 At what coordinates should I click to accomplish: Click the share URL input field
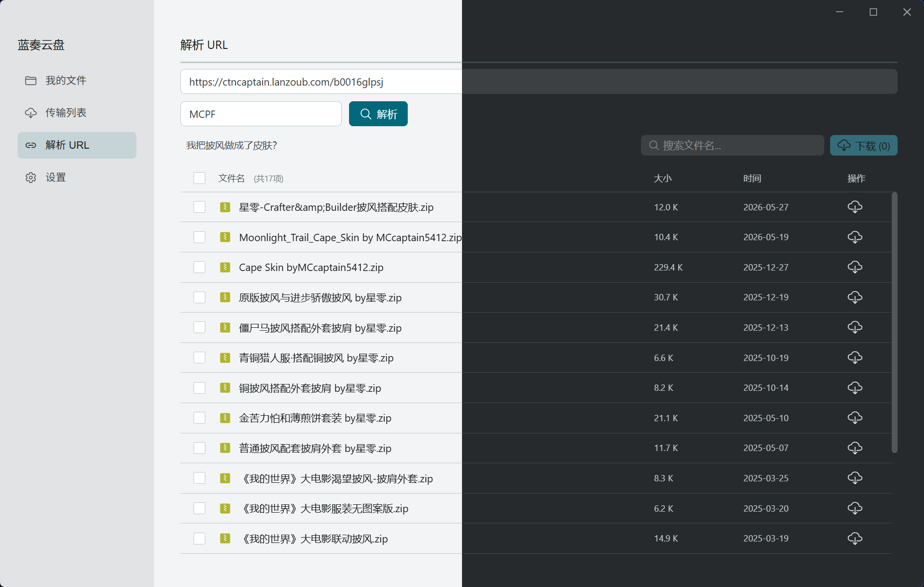point(539,82)
